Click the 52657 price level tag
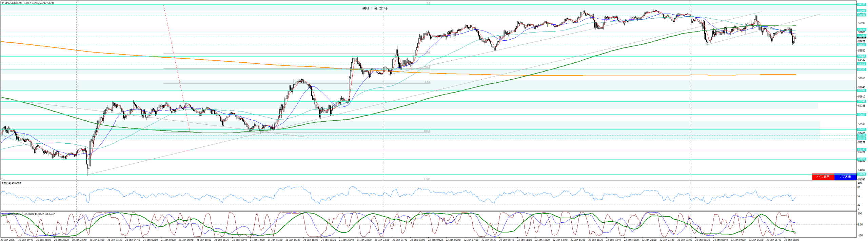868x243 pixels. tap(862, 115)
